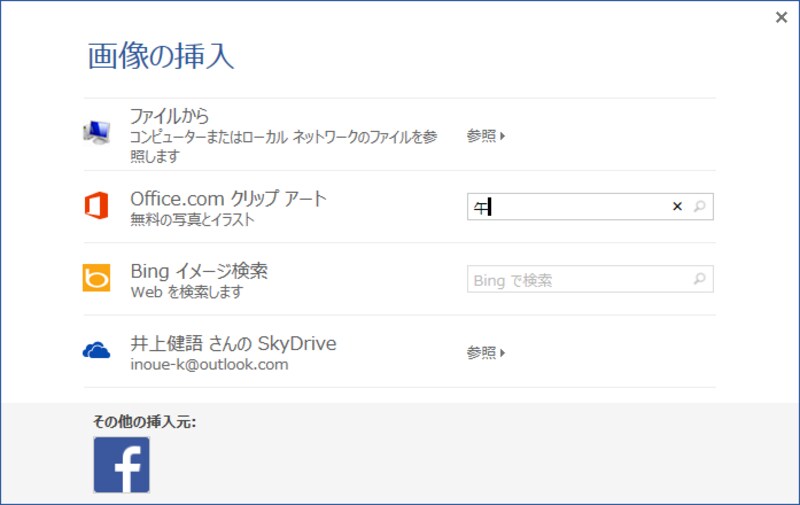The image size is (800, 505).
Task: Select the Office.com クリップ アート heading
Action: (228, 198)
